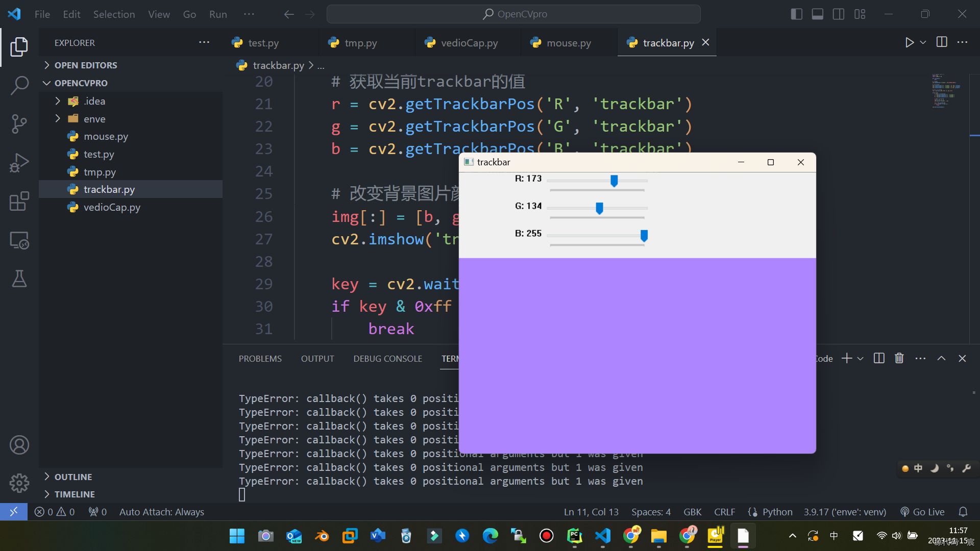Split the editor right
The width and height of the screenshot is (980, 551).
coord(942,42)
